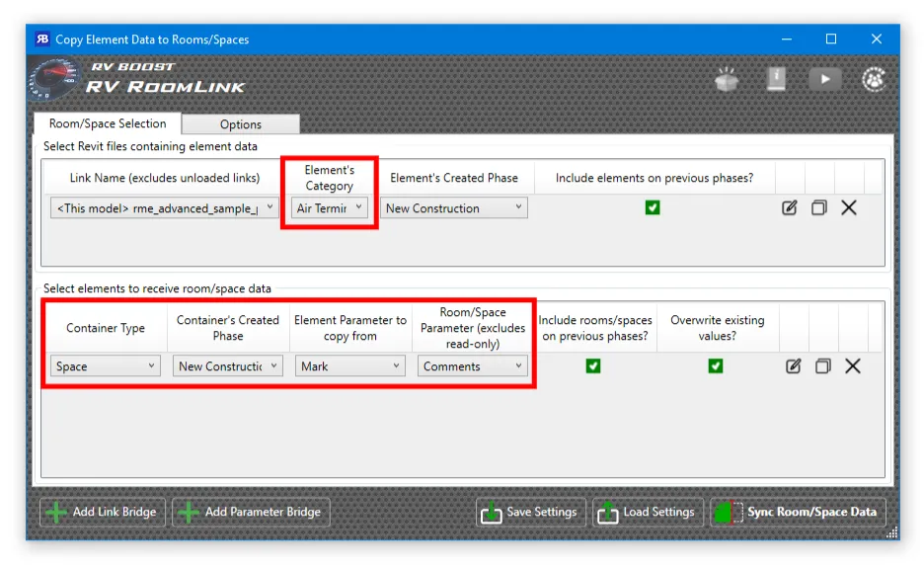Open the Air Terminal category dropdown
The width and height of the screenshot is (924, 565).
[330, 208]
